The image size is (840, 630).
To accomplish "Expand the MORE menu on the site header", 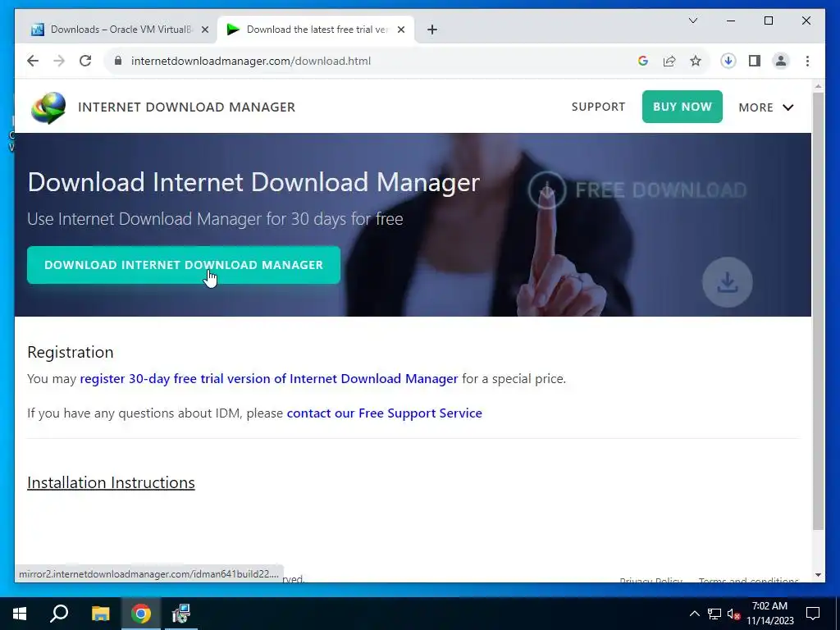I will click(x=766, y=107).
